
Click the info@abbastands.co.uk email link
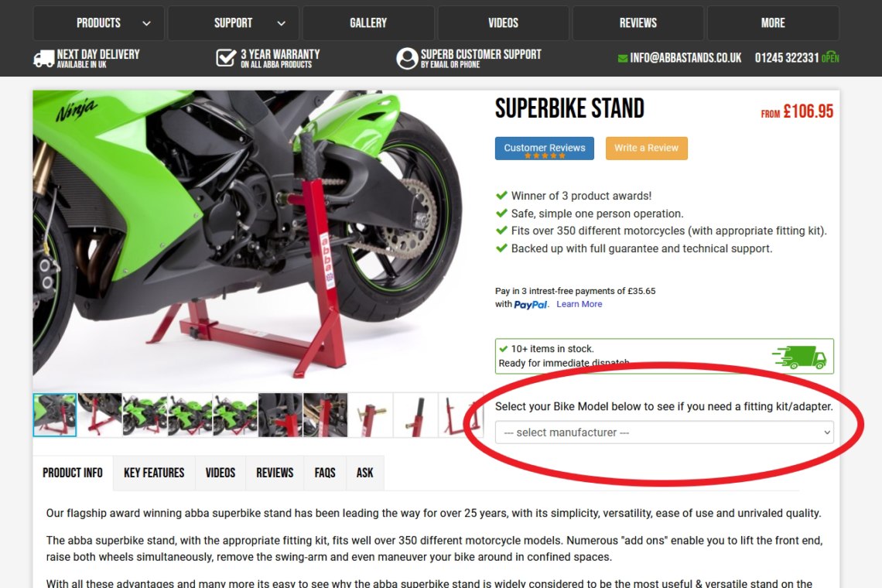click(x=685, y=57)
